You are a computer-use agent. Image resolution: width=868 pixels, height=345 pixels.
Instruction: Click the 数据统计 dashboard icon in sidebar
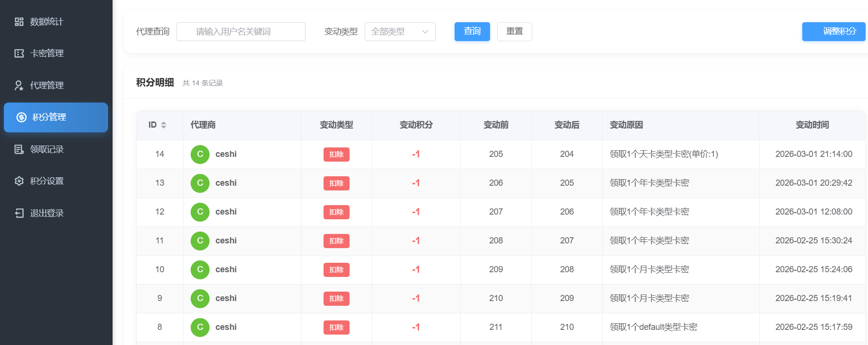(x=19, y=22)
